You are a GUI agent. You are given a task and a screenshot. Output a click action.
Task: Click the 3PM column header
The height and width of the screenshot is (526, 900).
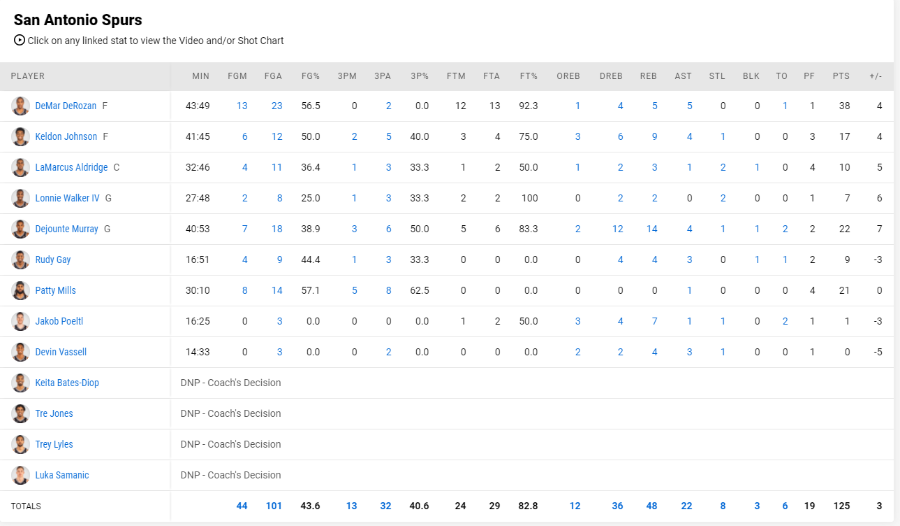click(x=347, y=76)
